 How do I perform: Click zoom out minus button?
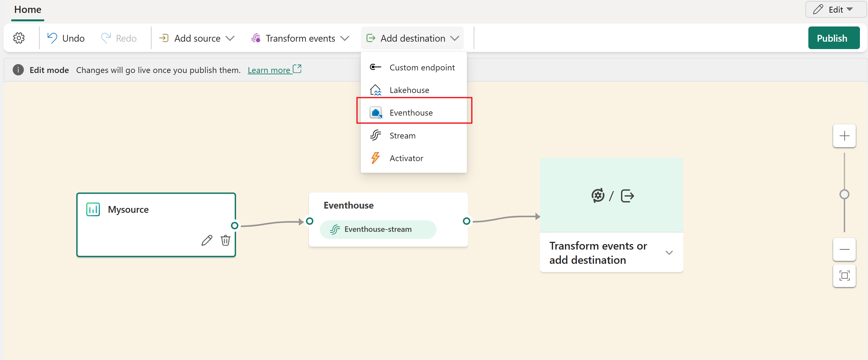click(x=844, y=249)
